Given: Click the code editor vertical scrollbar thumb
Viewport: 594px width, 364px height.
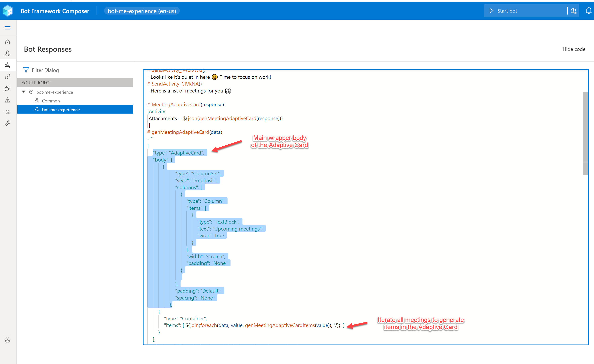Looking at the screenshot, I should (585, 133).
